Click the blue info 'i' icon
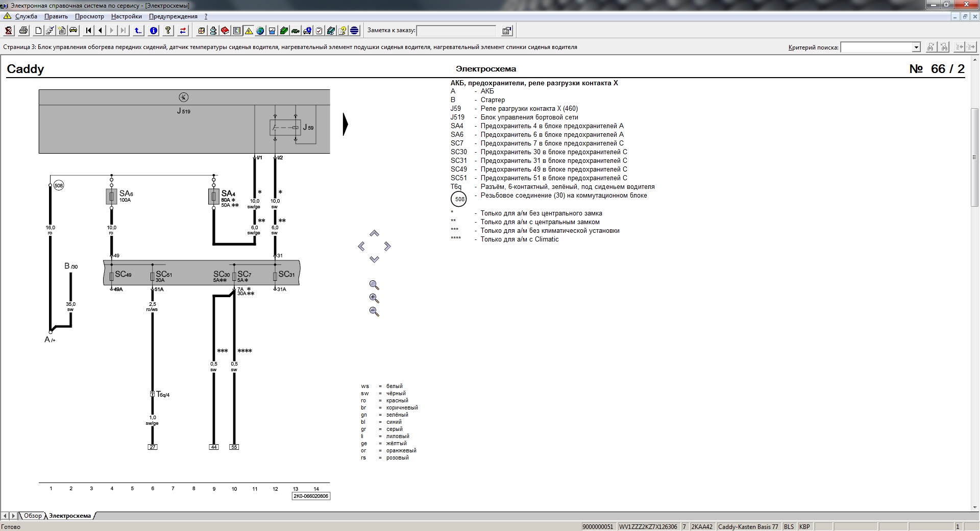 pos(153,31)
